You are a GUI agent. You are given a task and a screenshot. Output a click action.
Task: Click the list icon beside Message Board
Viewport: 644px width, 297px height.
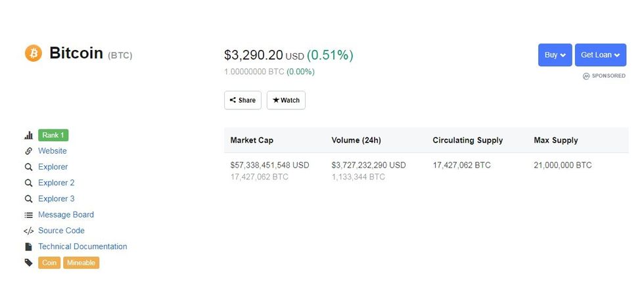tap(28, 215)
